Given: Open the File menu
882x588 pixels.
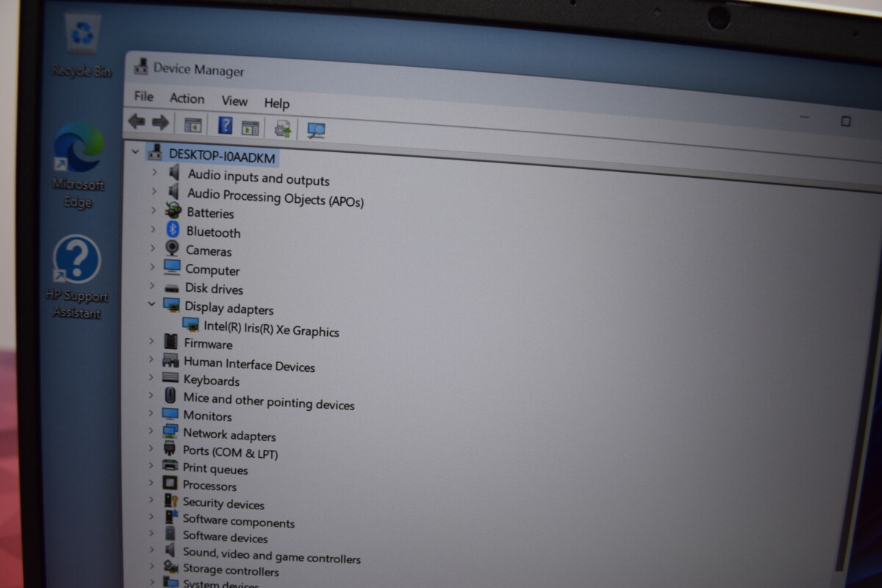Looking at the screenshot, I should point(144,96).
